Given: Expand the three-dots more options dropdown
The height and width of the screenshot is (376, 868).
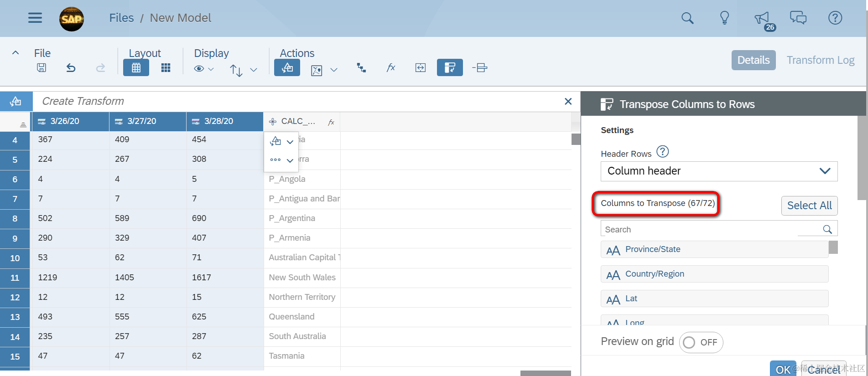Looking at the screenshot, I should click(290, 160).
